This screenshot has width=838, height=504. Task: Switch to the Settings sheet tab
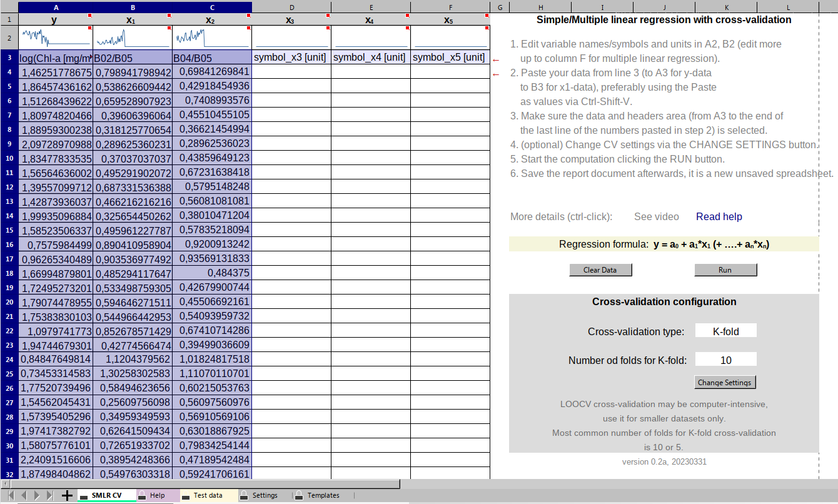coord(265,495)
